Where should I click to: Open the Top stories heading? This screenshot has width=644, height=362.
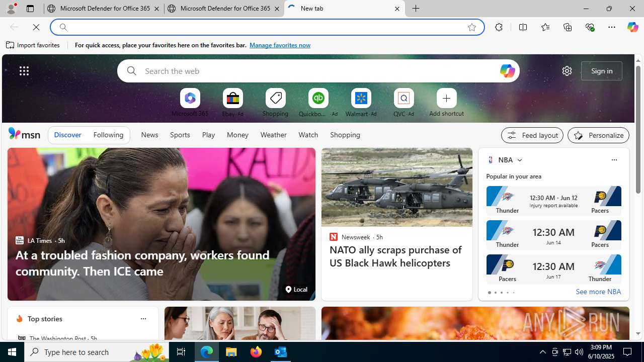(45, 319)
